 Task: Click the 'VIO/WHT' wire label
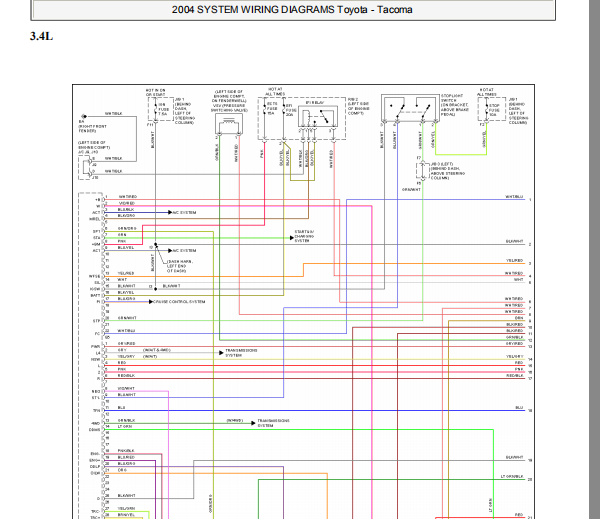[126, 388]
